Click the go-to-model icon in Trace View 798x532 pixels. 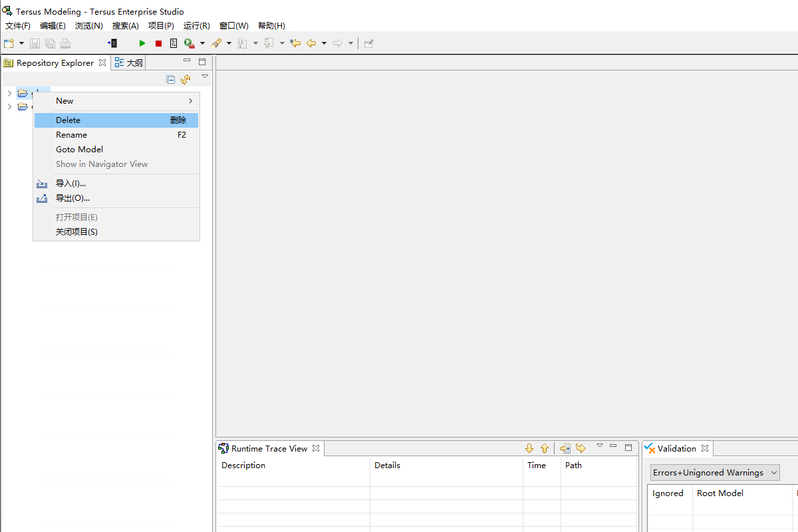click(565, 448)
